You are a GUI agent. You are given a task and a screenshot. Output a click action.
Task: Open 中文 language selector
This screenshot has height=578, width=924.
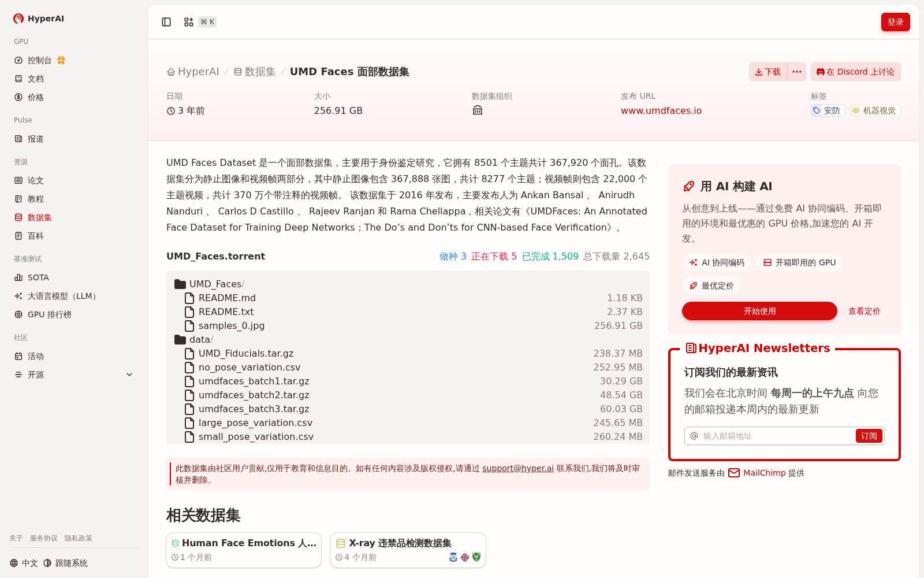coord(24,563)
